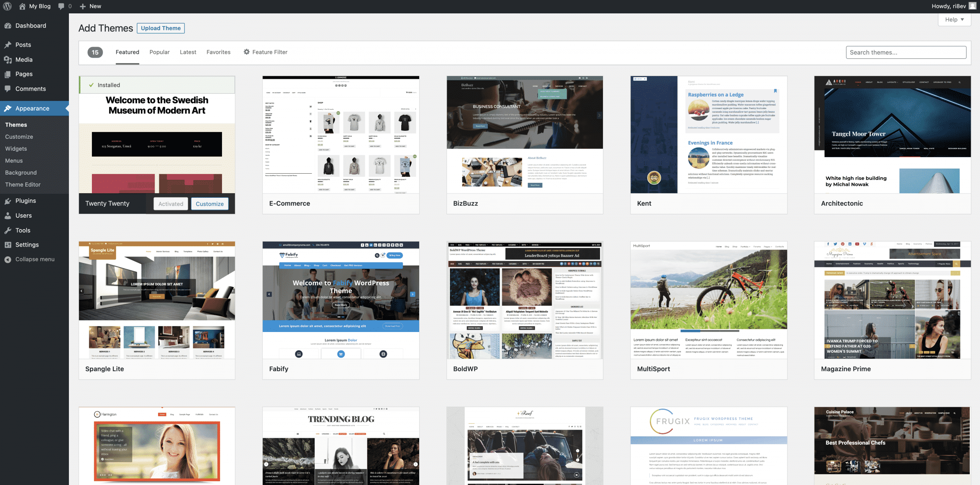
Task: Switch to the Popular tab
Action: pyautogui.click(x=159, y=52)
